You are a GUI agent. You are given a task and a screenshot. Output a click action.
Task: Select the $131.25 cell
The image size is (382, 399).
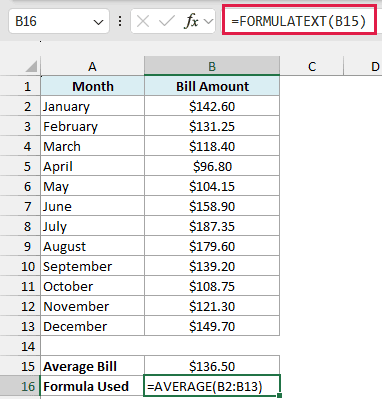click(x=212, y=126)
